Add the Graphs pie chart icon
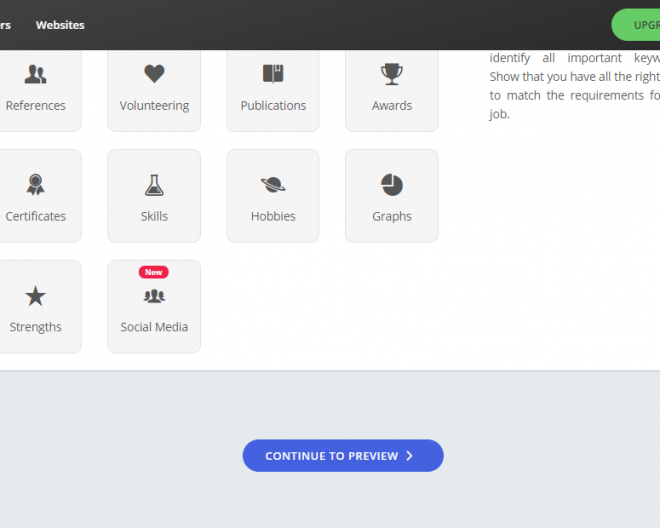 pos(392,185)
